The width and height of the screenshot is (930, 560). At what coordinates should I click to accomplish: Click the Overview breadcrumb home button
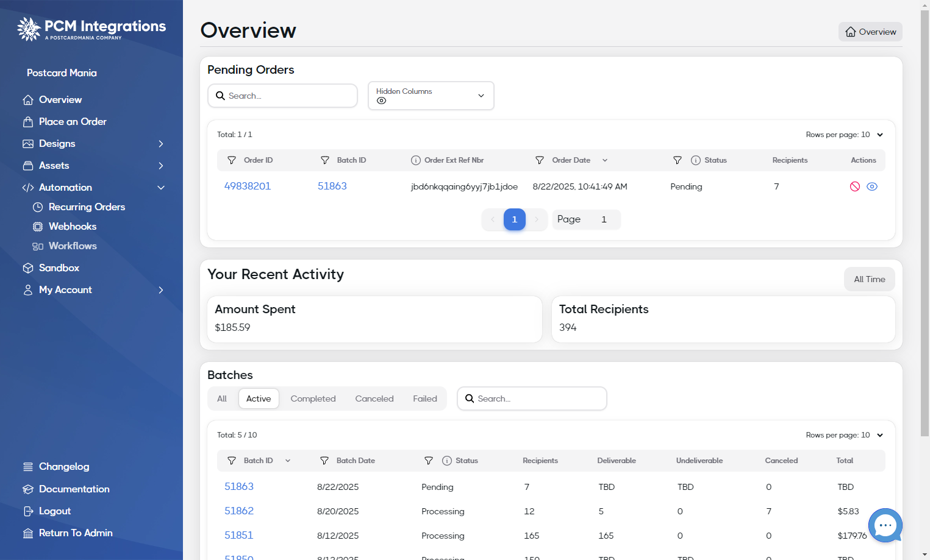(x=870, y=32)
